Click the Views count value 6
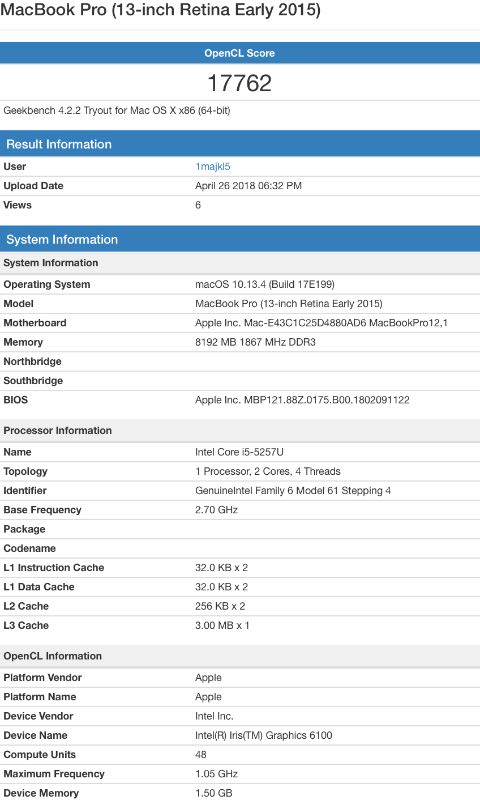Screen dimensions: 480x800 click(198, 205)
